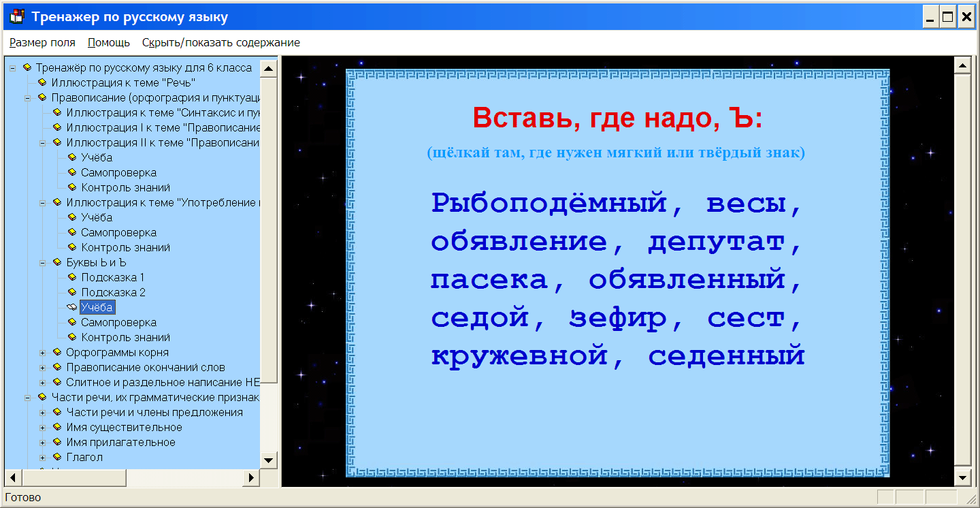This screenshot has width=980, height=508.
Task: Expand the 'Правописание окончаний слов' tree node
Action: (43, 368)
